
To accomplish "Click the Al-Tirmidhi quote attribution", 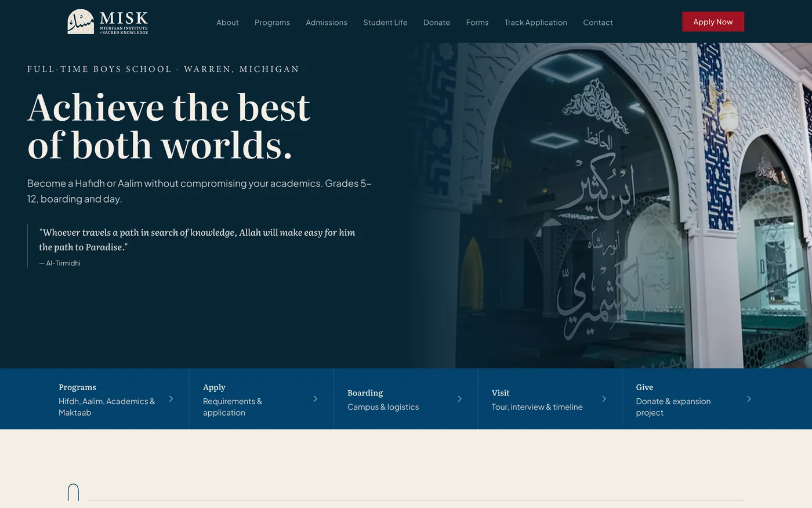I will 60,263.
